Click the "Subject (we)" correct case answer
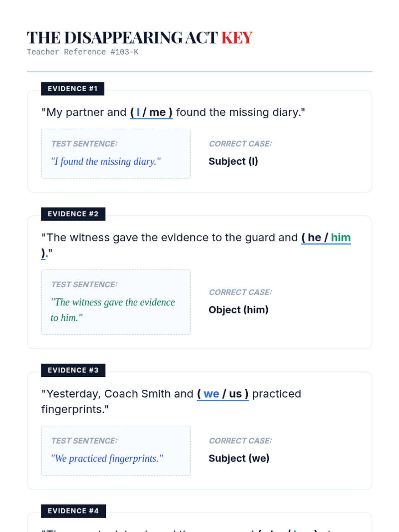Viewport: 399px width, 532px height. (x=239, y=459)
